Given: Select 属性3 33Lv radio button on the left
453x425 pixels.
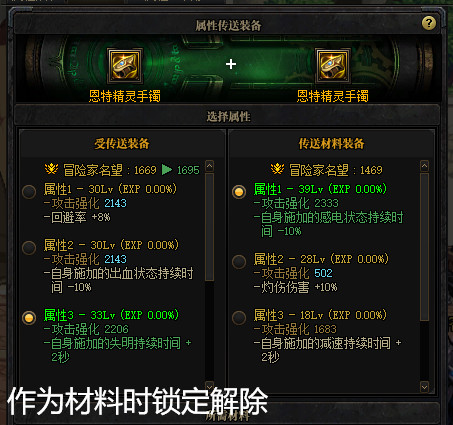Looking at the screenshot, I should click(29, 317).
